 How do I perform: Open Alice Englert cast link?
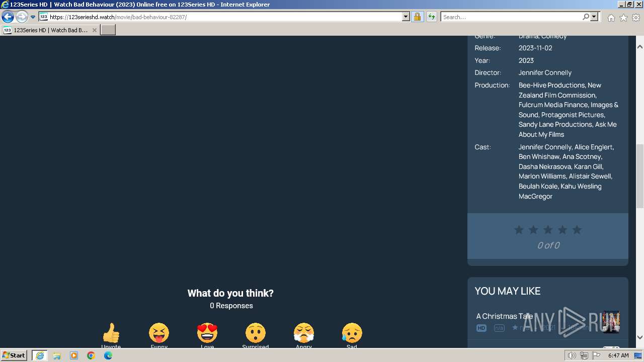pyautogui.click(x=594, y=147)
